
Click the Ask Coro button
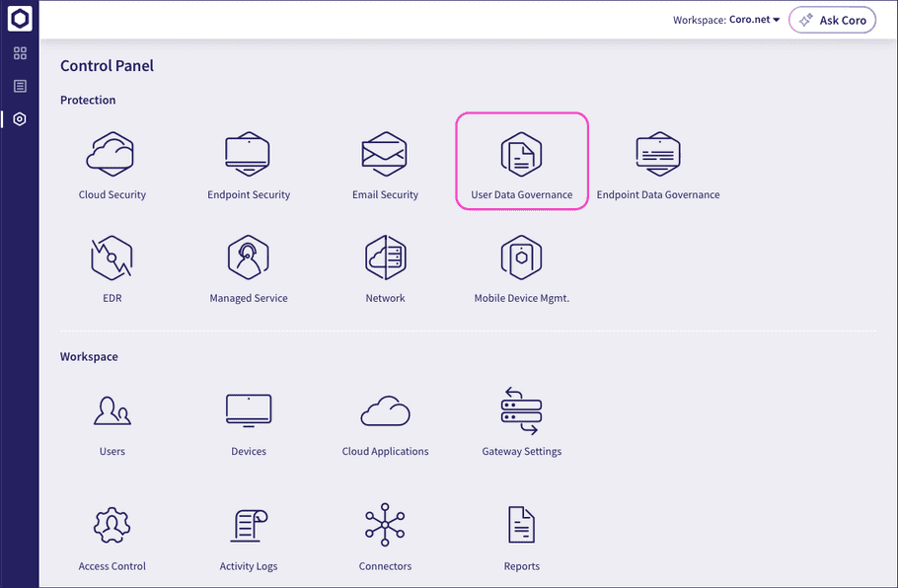832,20
